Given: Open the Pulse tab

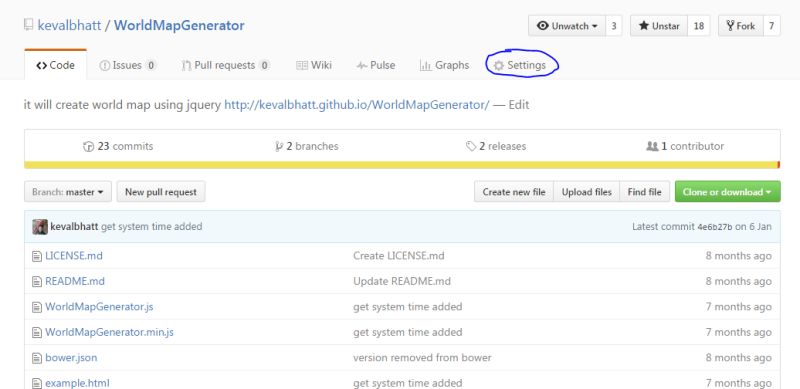Looking at the screenshot, I should pos(376,65).
